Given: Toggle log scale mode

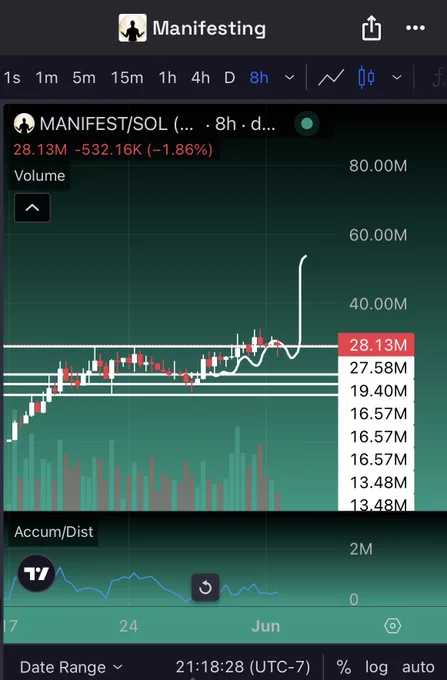Looking at the screenshot, I should (x=376, y=667).
